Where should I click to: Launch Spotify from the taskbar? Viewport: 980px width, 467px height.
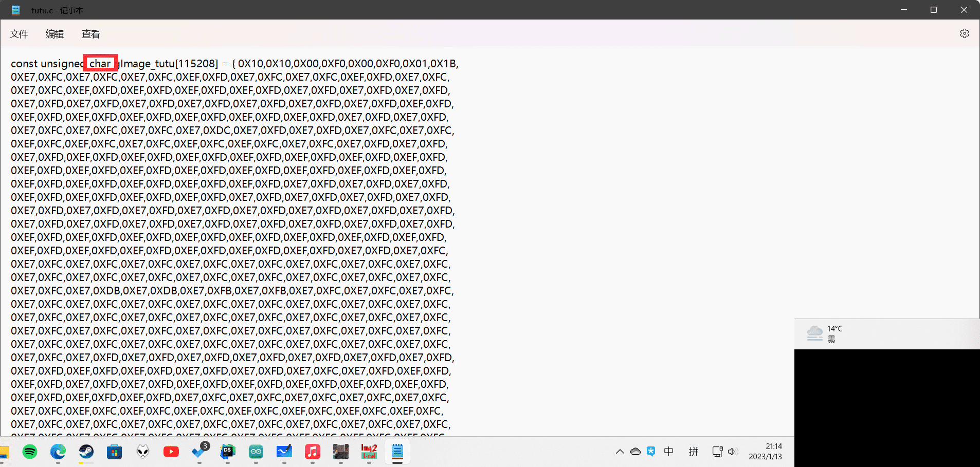30,452
